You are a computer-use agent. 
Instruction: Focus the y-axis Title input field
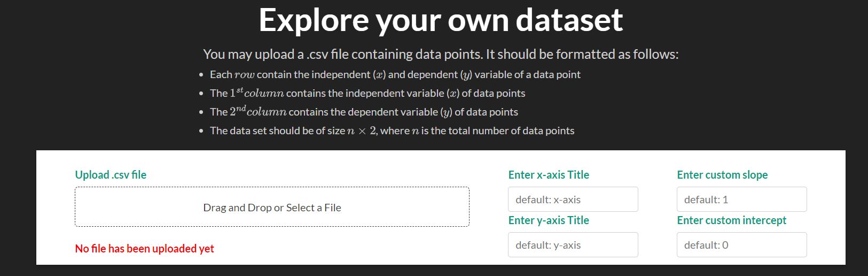573,245
